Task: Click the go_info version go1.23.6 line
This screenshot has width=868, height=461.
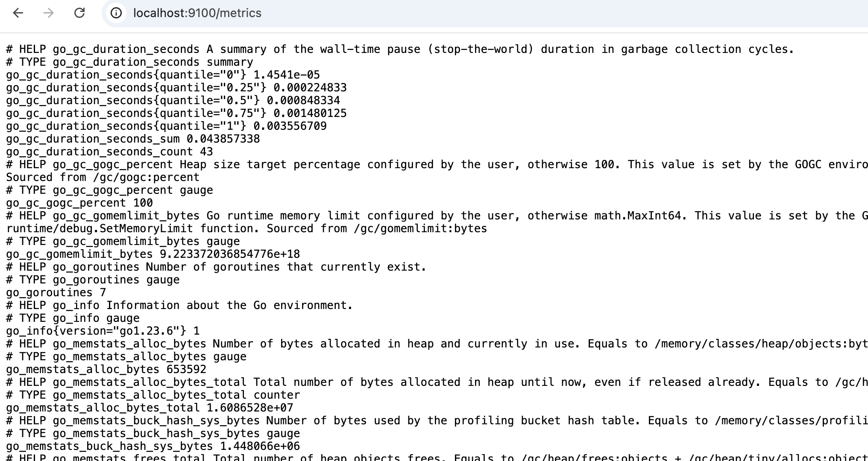Action: pos(103,331)
